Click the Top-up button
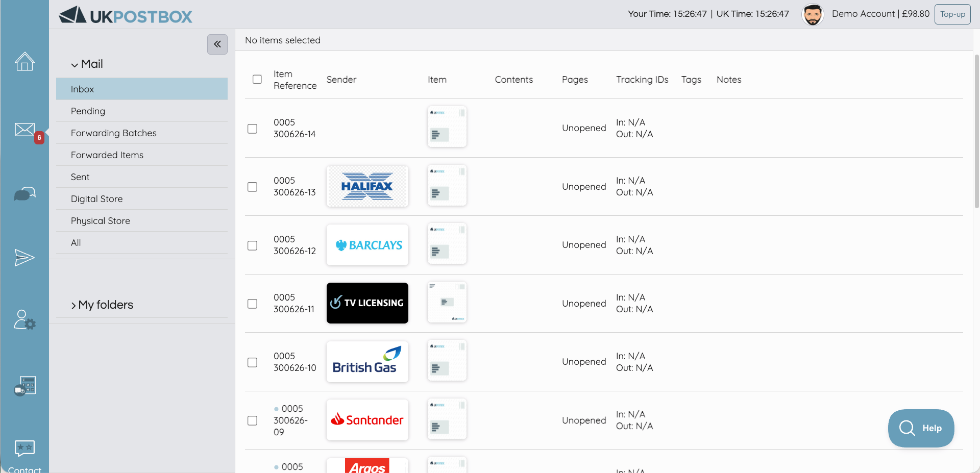This screenshot has width=980, height=473. click(952, 14)
